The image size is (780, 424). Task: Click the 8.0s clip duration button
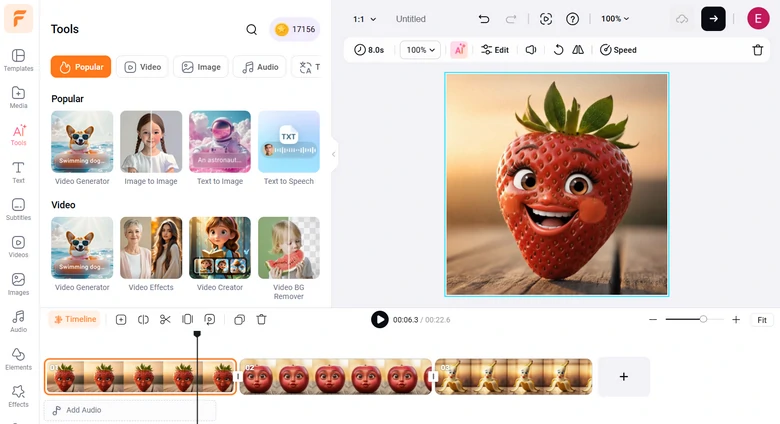click(x=369, y=50)
